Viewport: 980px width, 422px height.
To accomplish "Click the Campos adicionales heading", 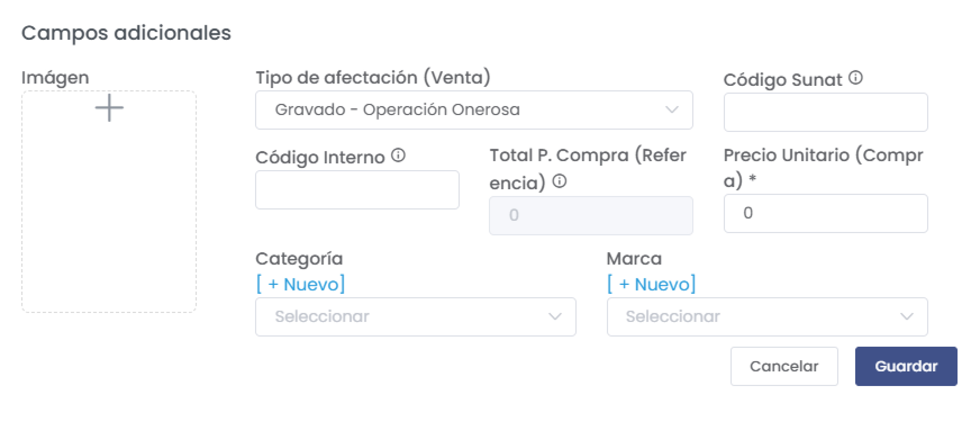I will tap(126, 33).
